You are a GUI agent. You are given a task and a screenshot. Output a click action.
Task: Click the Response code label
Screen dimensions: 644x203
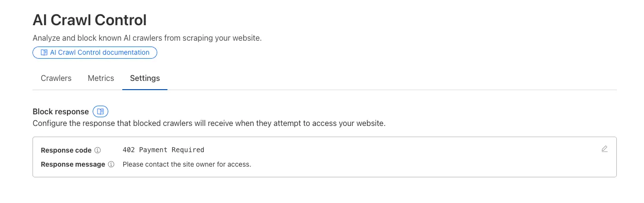coord(66,150)
